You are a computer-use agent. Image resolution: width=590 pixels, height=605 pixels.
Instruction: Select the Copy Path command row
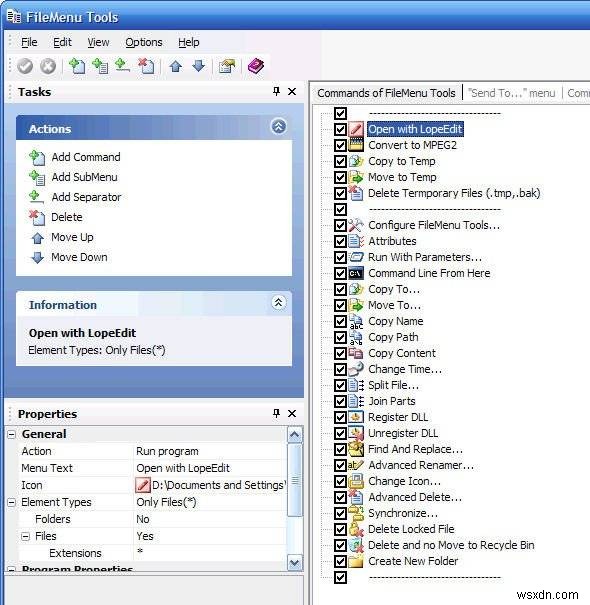click(393, 337)
